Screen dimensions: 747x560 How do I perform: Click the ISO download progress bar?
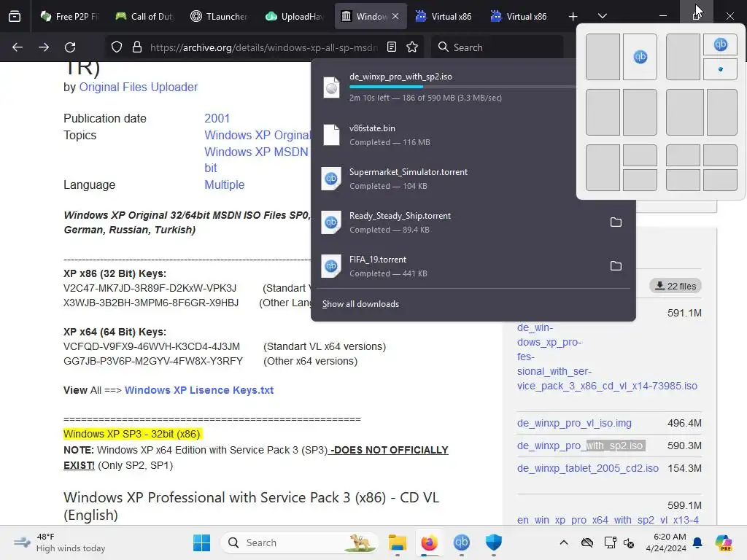462,87
